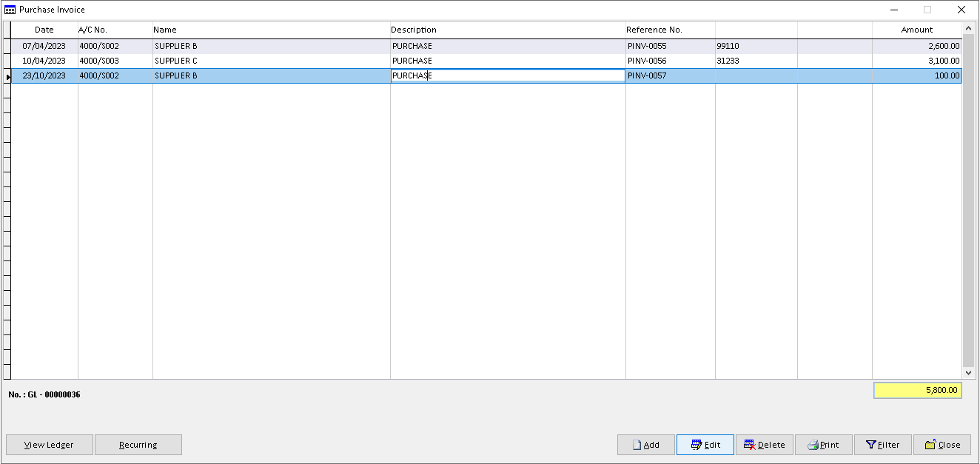Click the blue funnel icon on Filter button

(x=872, y=445)
